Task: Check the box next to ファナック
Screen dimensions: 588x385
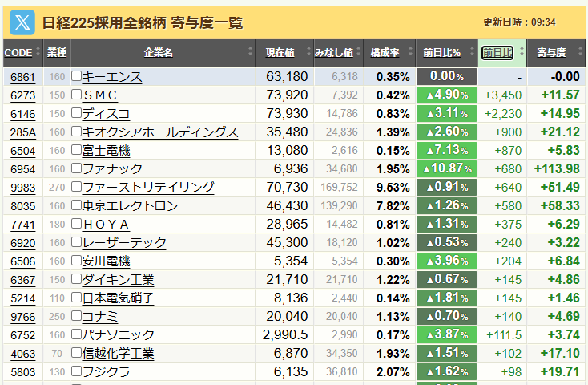Action: (x=76, y=168)
